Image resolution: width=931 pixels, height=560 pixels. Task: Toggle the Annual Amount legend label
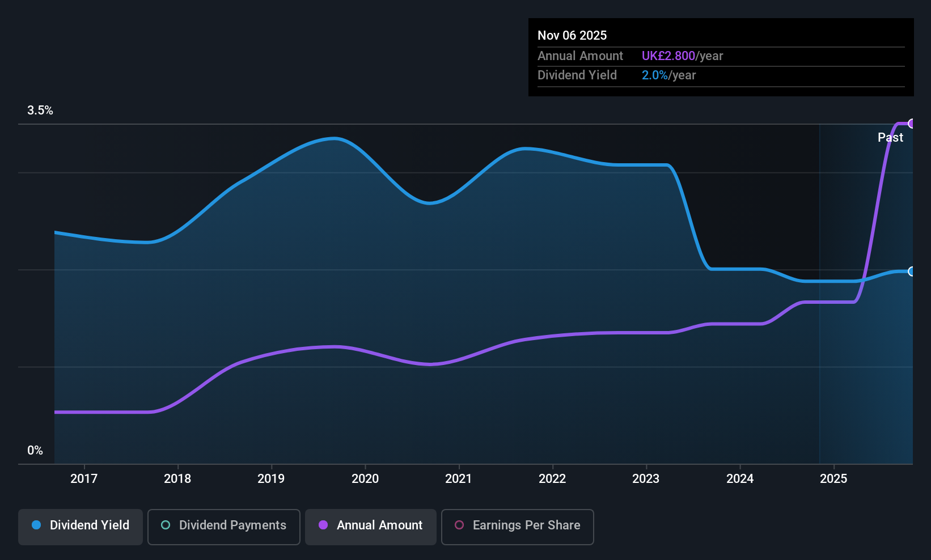(x=379, y=525)
